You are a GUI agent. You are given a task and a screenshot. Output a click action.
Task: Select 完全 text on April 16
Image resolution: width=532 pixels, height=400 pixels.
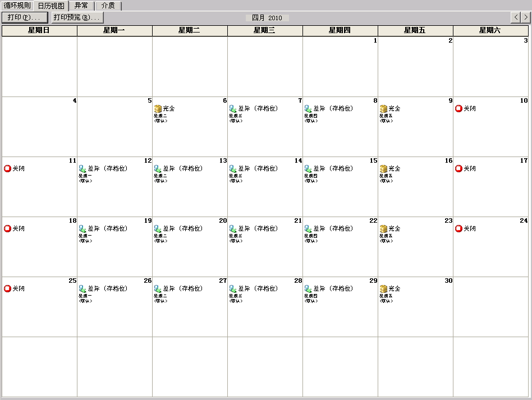[395, 169]
